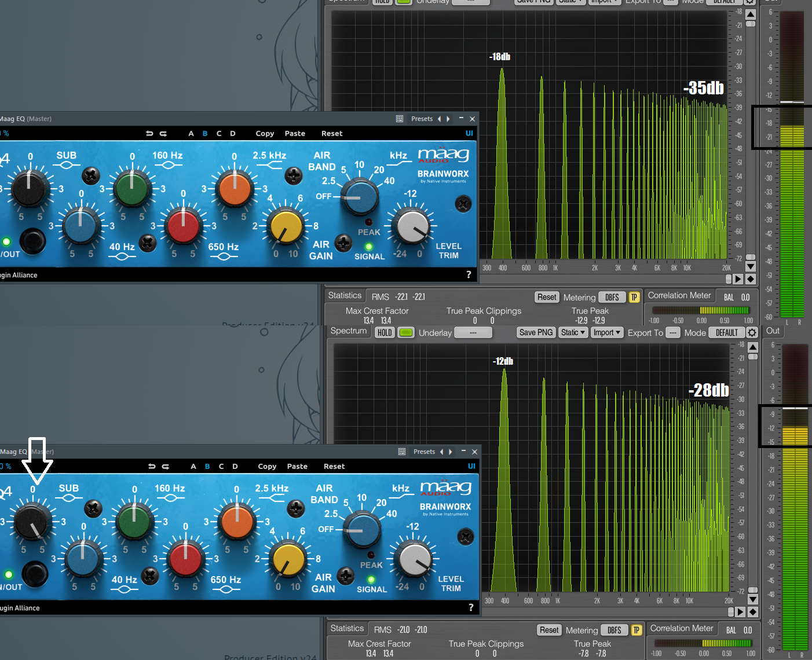
Task: Click up arrow beside lower spectrum dB scale
Action: point(753,347)
